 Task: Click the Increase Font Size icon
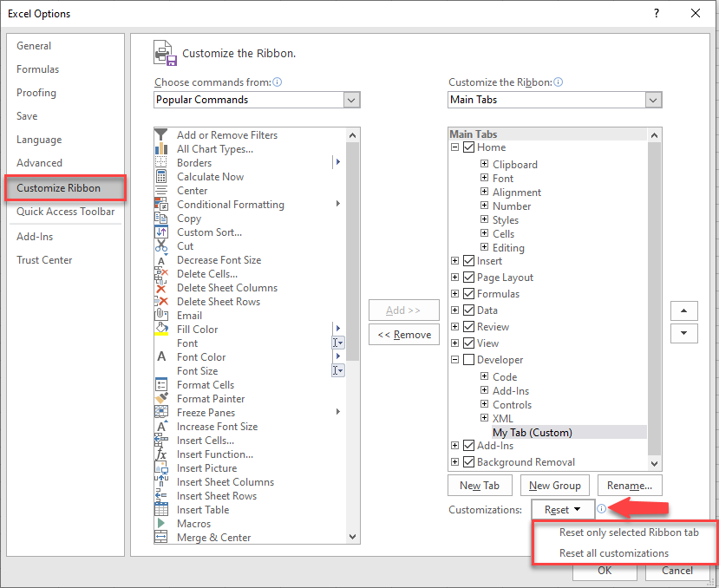pos(161,426)
